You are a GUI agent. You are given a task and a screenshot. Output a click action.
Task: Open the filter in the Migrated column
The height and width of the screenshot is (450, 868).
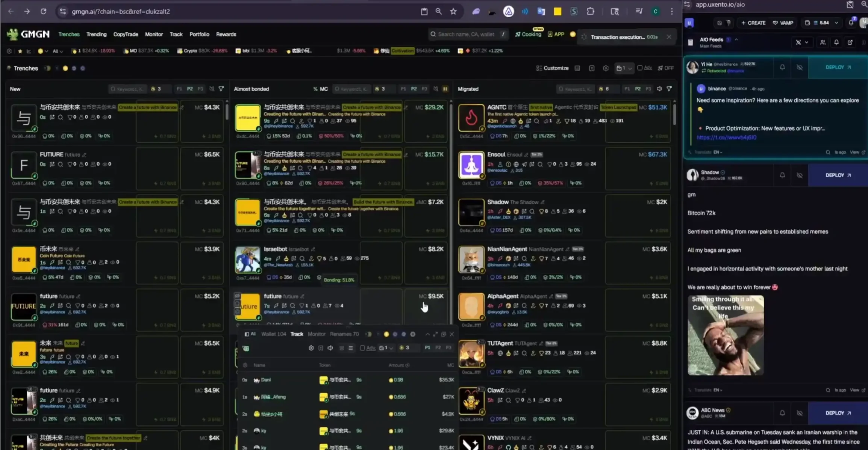coord(669,89)
